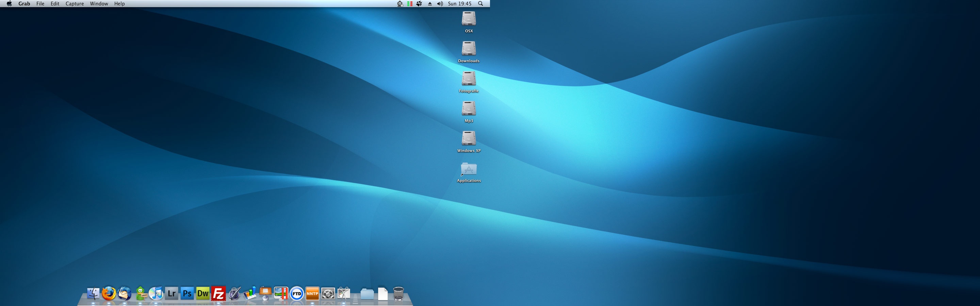The height and width of the screenshot is (306, 980).
Task: Open Thunderbird mail in the Dock
Action: pos(125,293)
